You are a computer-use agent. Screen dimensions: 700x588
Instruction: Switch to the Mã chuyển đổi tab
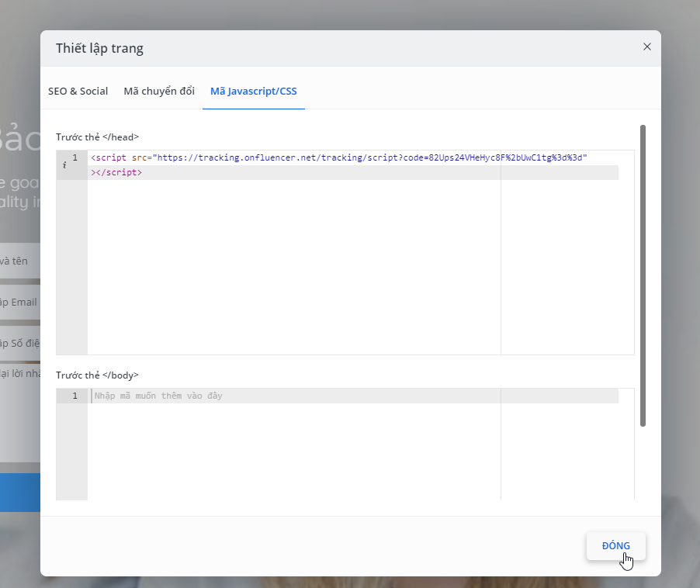click(159, 91)
